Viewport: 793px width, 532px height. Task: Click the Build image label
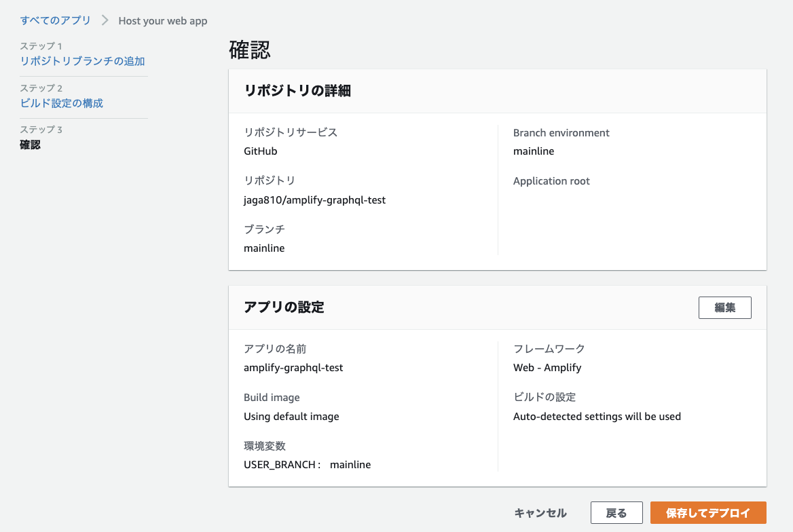click(272, 398)
